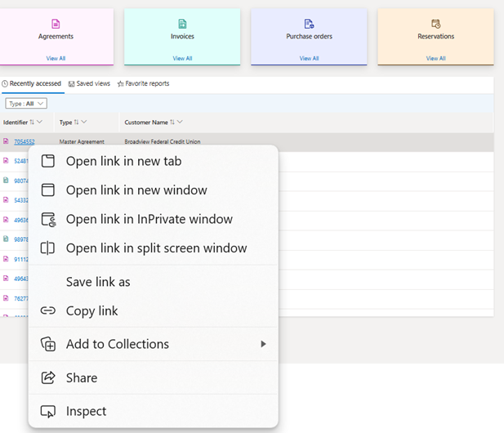Switch to Saved views tab
Image resolution: width=504 pixels, height=433 pixels.
(89, 83)
